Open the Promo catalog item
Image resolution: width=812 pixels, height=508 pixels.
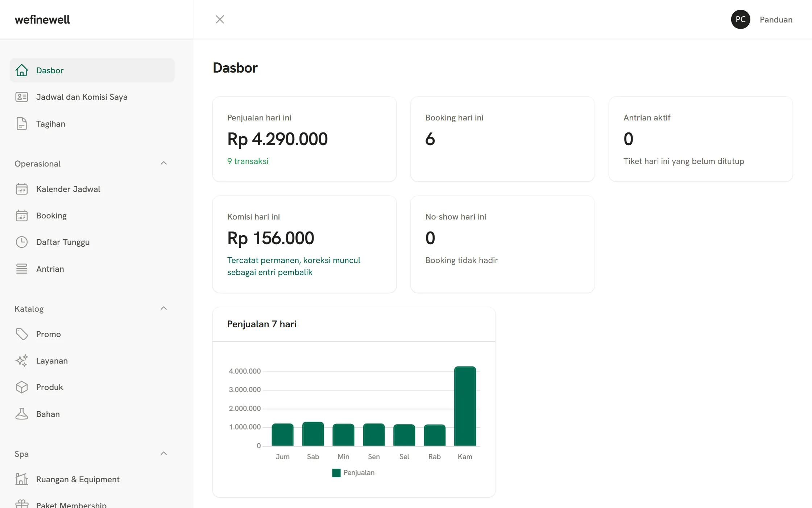[92, 334]
